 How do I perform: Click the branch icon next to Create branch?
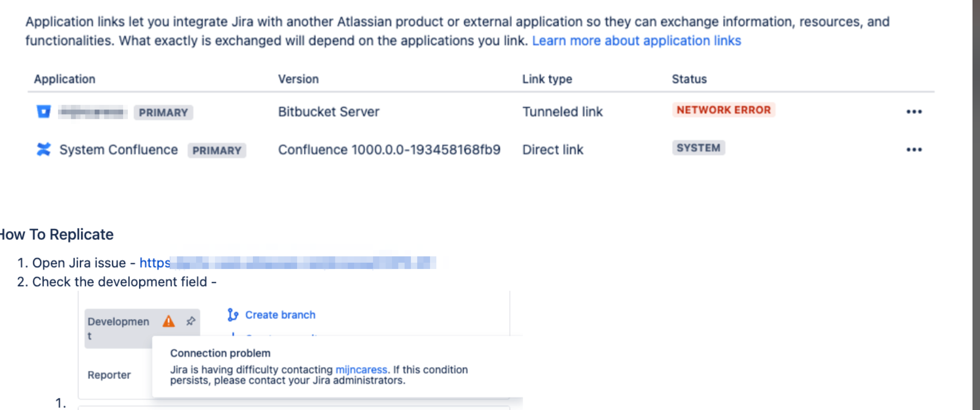233,315
